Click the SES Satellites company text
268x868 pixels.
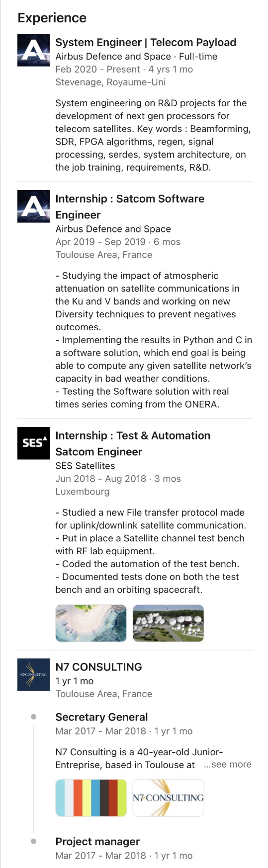coord(85,466)
